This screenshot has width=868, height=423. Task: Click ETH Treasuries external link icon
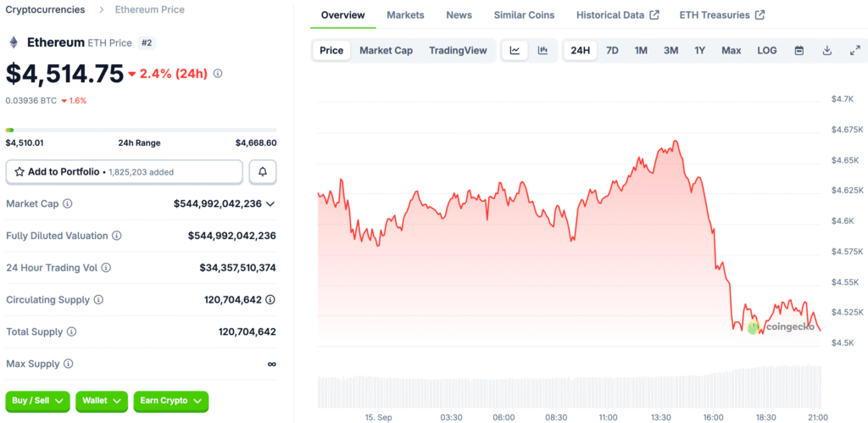tap(759, 15)
